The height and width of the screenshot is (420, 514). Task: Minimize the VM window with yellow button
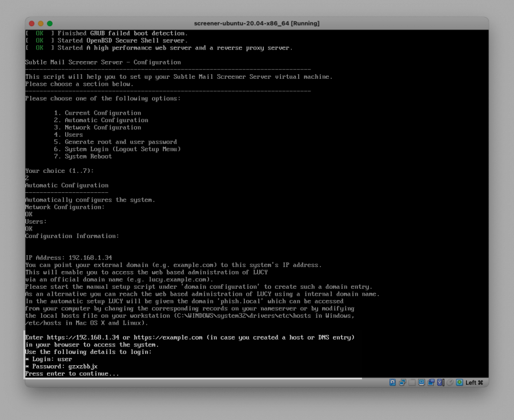[x=41, y=23]
